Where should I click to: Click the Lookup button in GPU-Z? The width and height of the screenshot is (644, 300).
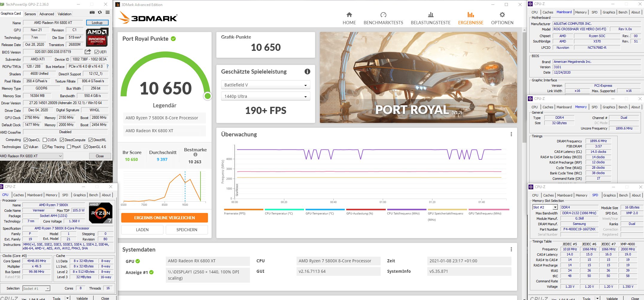pyautogui.click(x=97, y=23)
